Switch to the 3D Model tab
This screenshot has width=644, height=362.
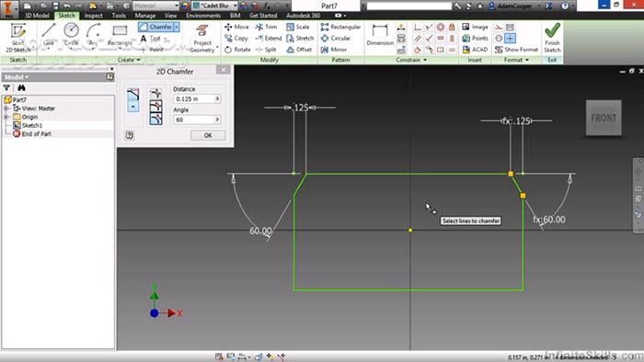tap(37, 16)
